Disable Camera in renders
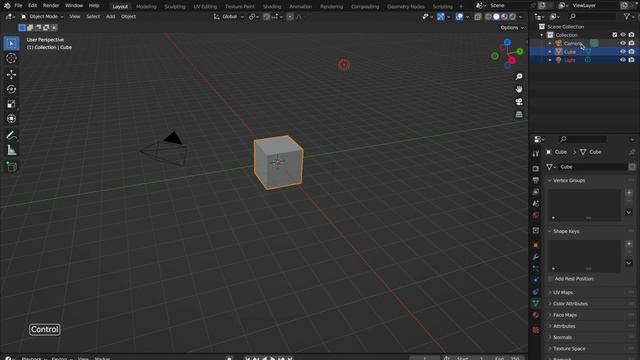Viewport: 640px width, 360px height. click(631, 43)
